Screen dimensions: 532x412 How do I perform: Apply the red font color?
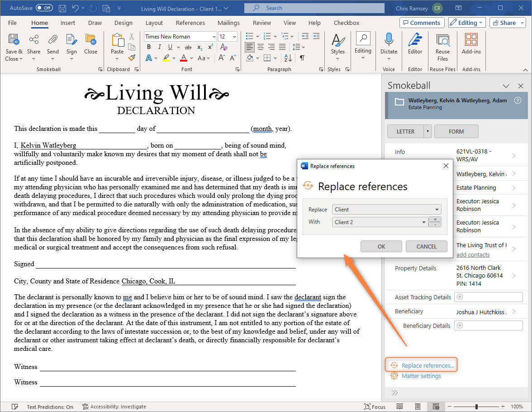pyautogui.click(x=184, y=58)
